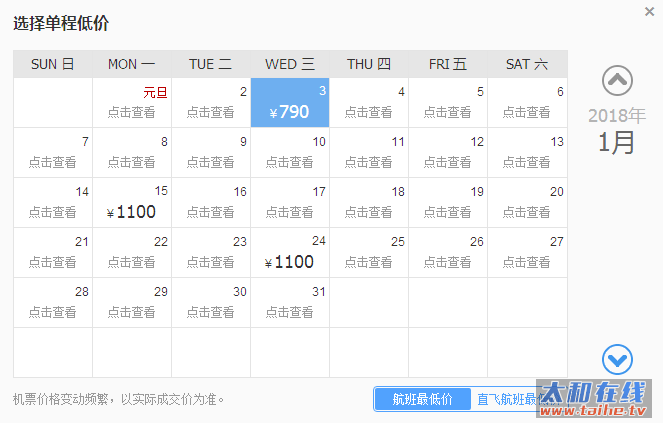Check price for January 2
This screenshot has width=663, height=423.
pos(211,102)
